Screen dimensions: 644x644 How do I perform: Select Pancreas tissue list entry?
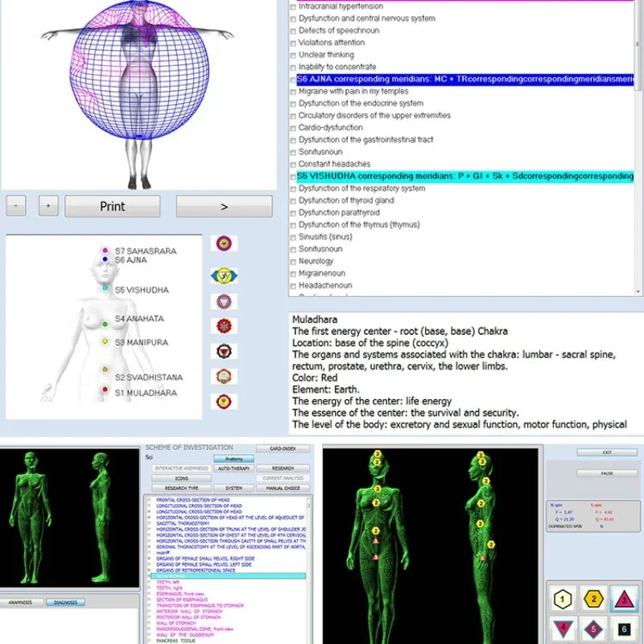175,641
